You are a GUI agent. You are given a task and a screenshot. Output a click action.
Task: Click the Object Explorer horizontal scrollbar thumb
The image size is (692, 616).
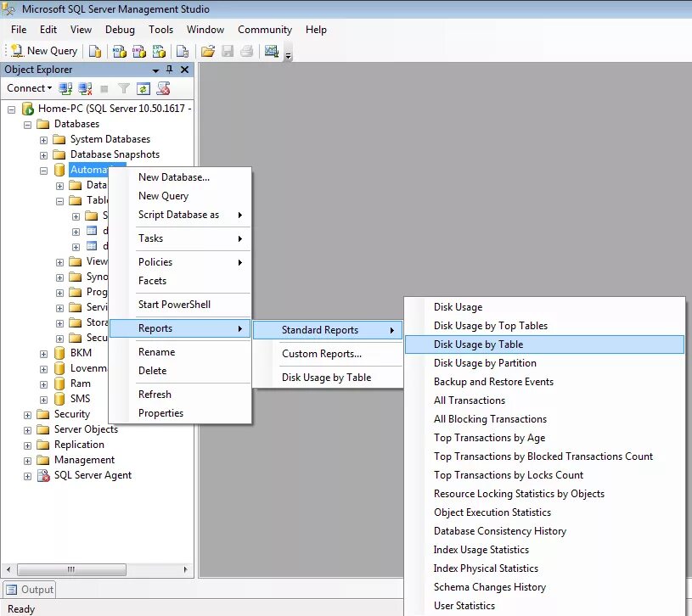coord(71,569)
